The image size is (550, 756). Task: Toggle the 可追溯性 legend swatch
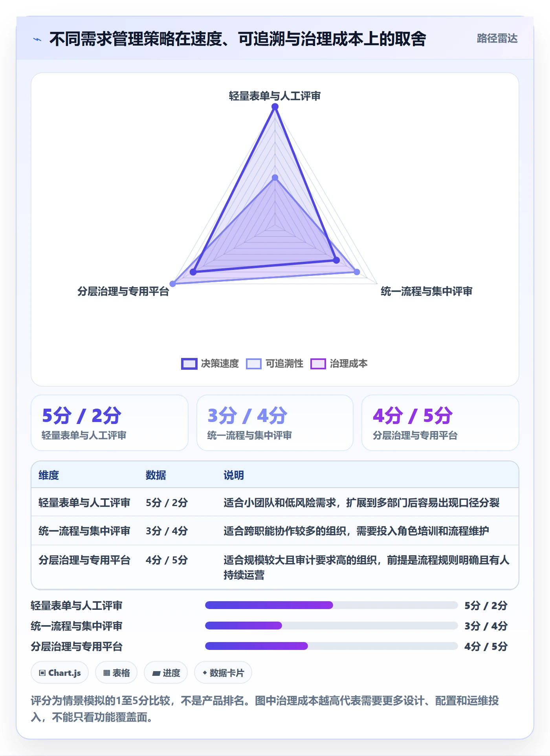[254, 364]
